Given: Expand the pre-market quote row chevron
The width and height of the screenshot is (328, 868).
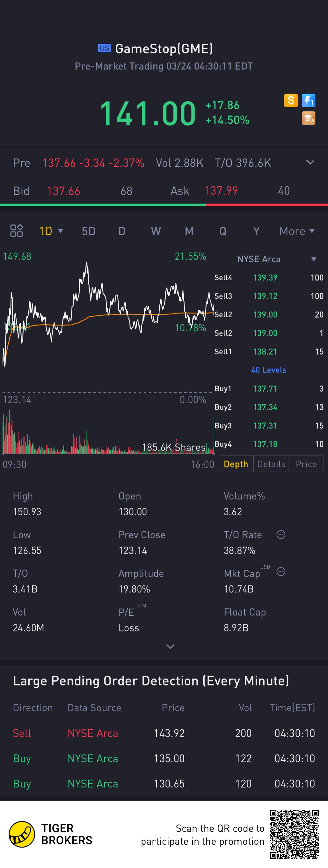Looking at the screenshot, I should (310, 162).
